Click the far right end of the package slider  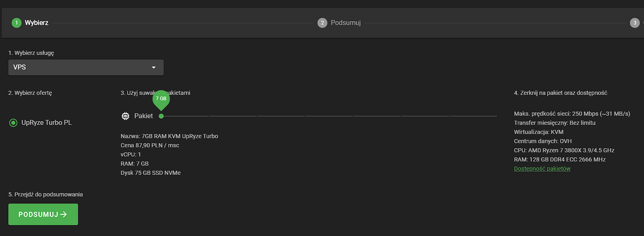click(496, 116)
